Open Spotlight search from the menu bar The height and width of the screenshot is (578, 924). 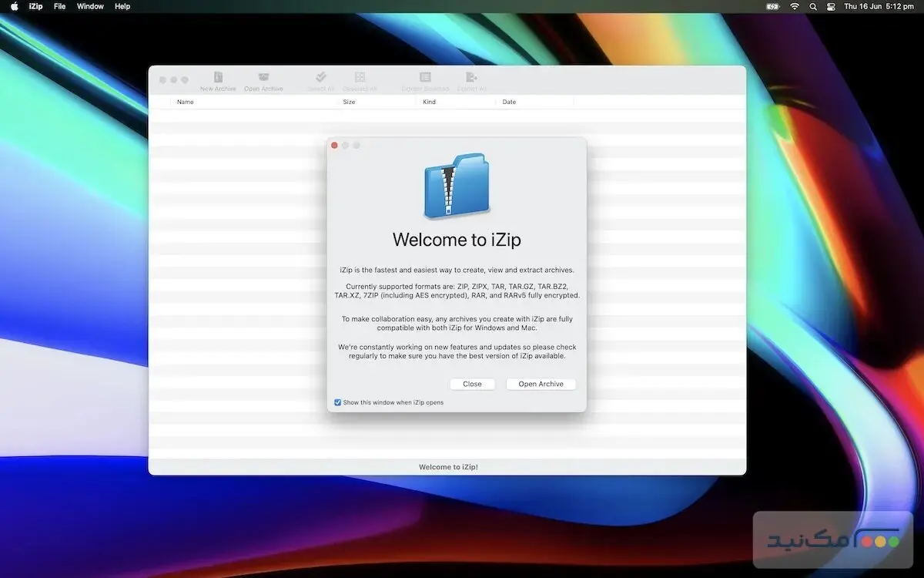pos(812,6)
